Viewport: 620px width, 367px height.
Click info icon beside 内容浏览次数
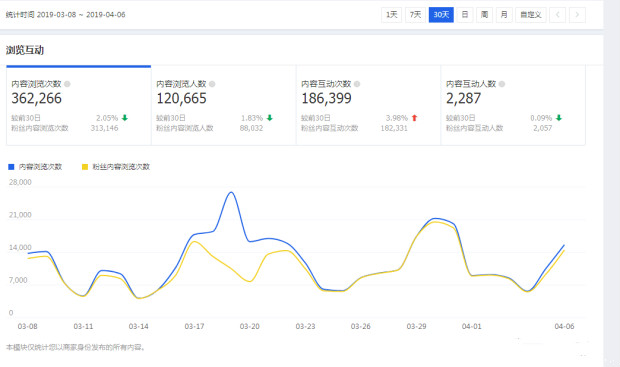(67, 84)
